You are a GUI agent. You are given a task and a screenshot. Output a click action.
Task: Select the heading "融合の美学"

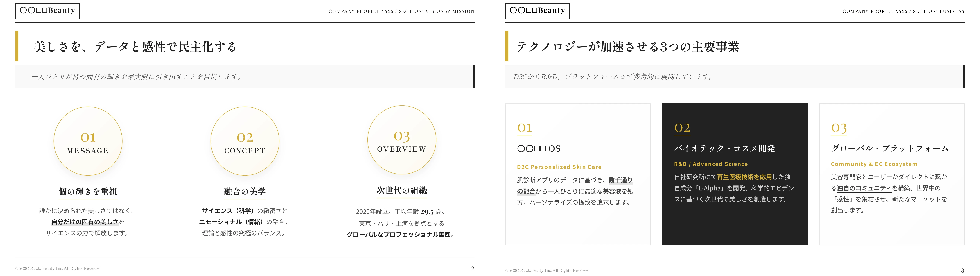pyautogui.click(x=245, y=191)
